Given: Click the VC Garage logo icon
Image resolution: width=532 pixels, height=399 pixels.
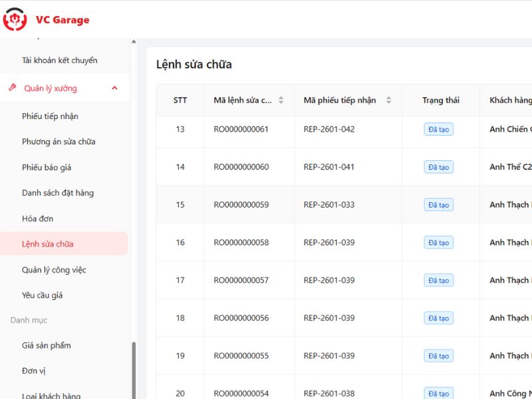Looking at the screenshot, I should [15, 19].
